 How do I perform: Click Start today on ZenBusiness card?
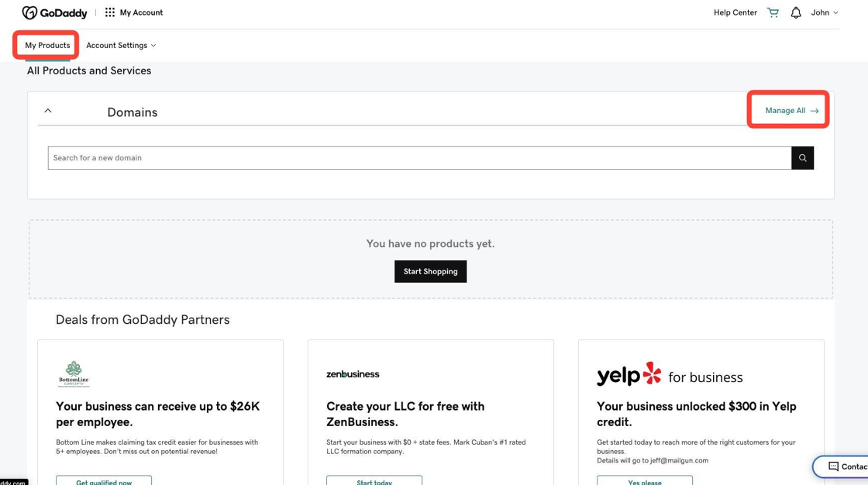click(374, 480)
